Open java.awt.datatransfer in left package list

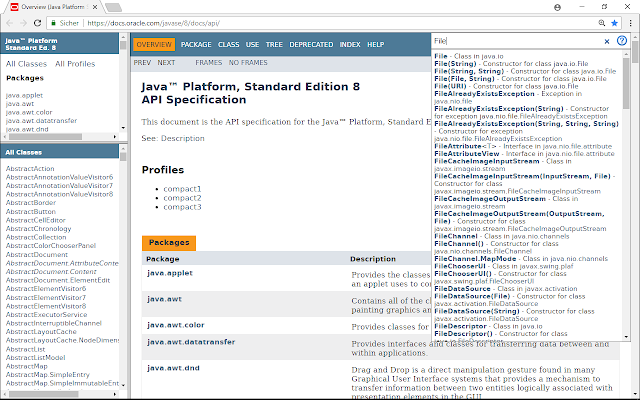point(41,120)
